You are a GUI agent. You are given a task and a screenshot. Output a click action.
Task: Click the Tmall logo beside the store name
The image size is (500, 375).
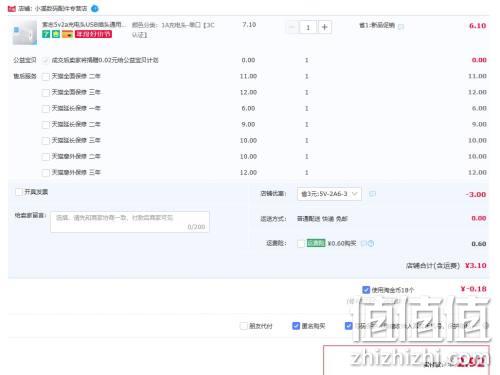(12, 8)
